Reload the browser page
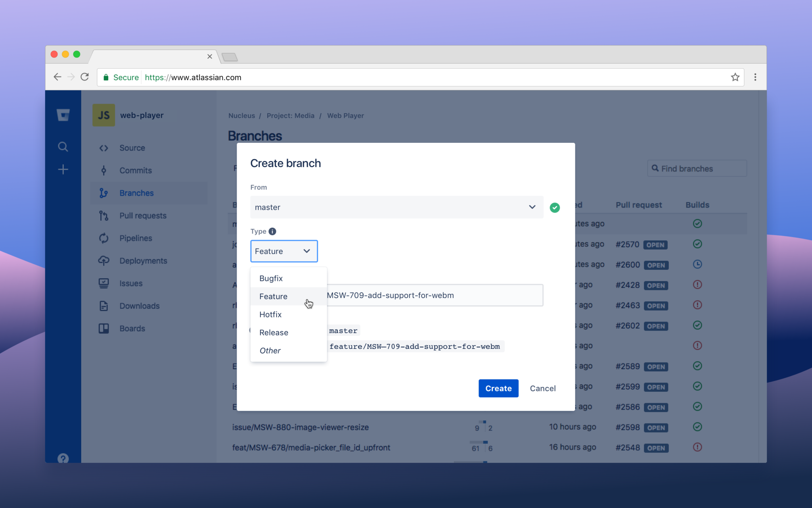Viewport: 812px width, 508px height. (x=84, y=77)
